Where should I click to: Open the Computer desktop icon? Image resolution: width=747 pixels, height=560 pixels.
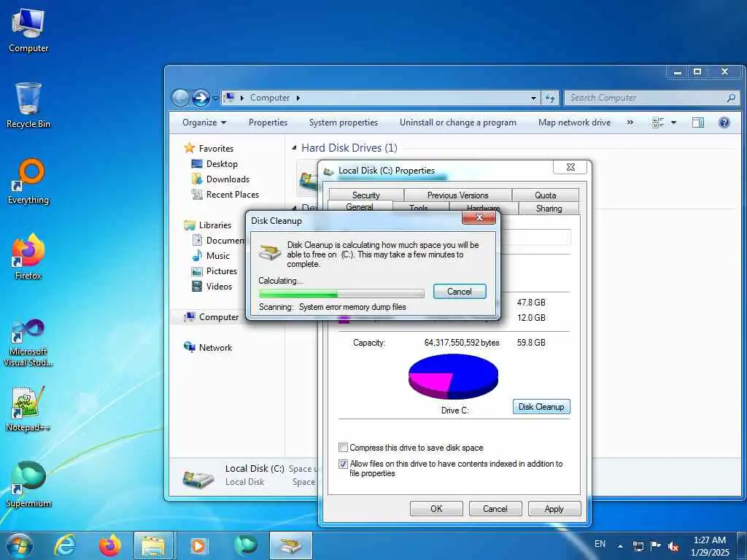pyautogui.click(x=28, y=31)
